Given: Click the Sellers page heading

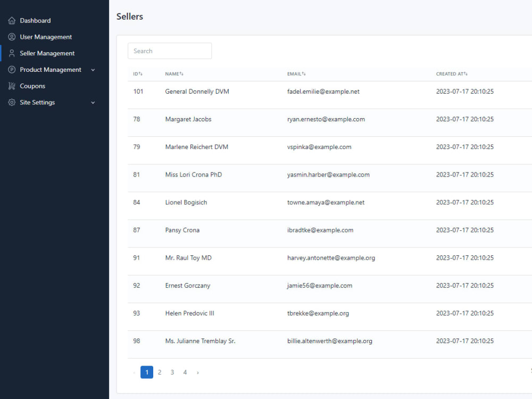Looking at the screenshot, I should [x=130, y=16].
